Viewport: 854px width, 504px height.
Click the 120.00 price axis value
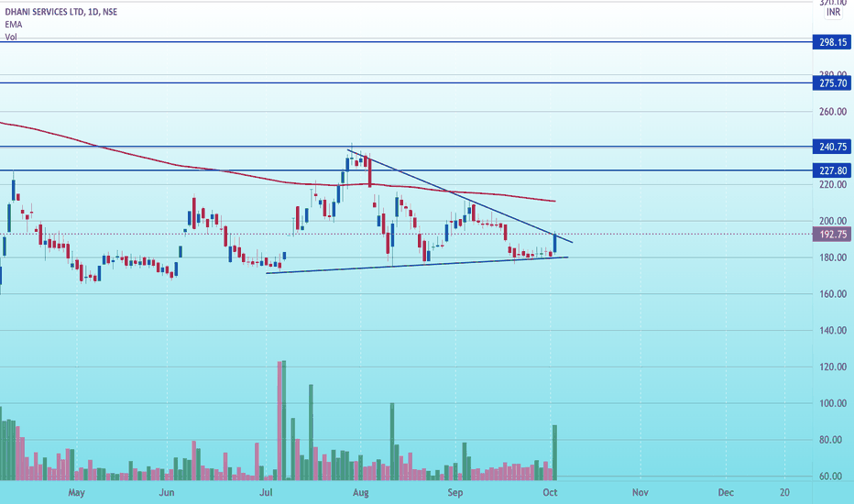pyautogui.click(x=833, y=367)
